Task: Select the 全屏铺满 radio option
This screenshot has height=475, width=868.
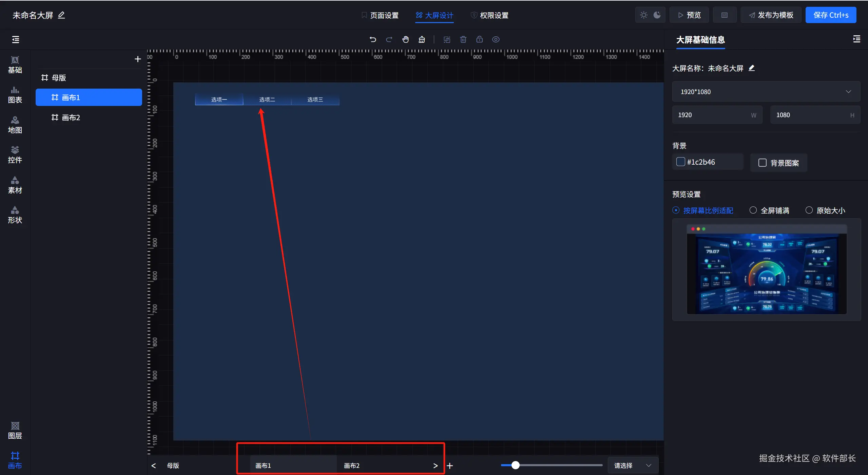Action: point(753,210)
